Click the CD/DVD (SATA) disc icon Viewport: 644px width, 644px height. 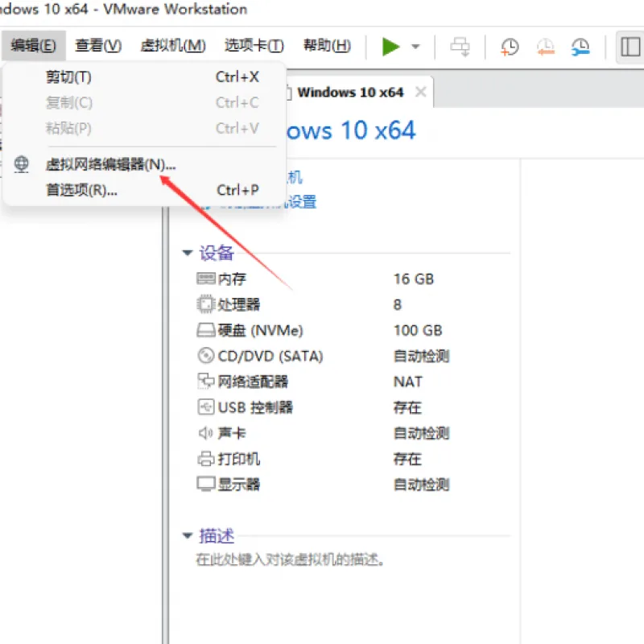(206, 356)
